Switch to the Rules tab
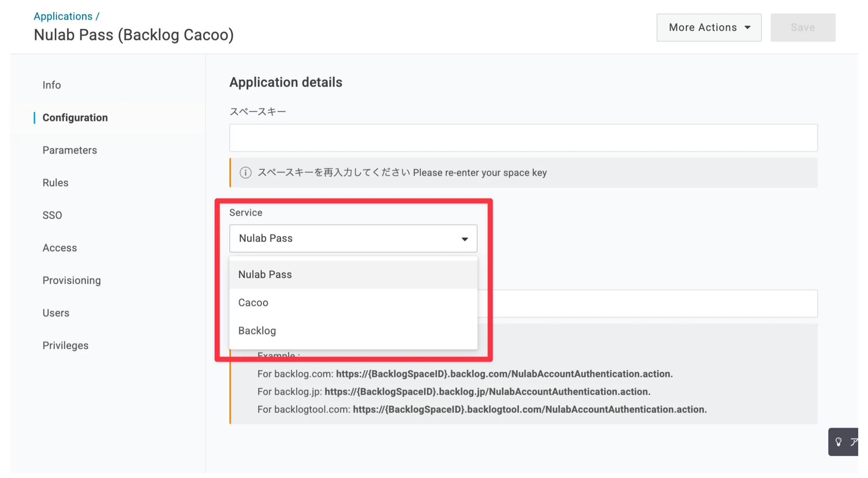868x478 pixels. click(x=56, y=183)
